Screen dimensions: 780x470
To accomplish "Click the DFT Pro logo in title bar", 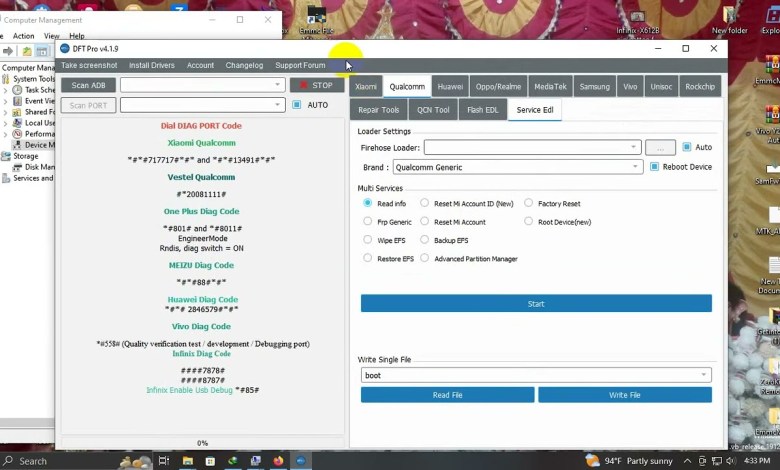I will tap(66, 48).
